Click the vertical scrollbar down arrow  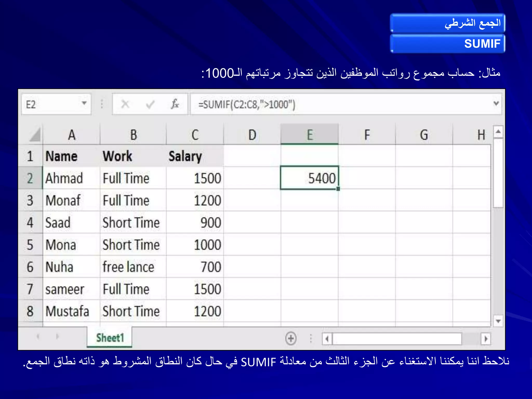coord(498,321)
